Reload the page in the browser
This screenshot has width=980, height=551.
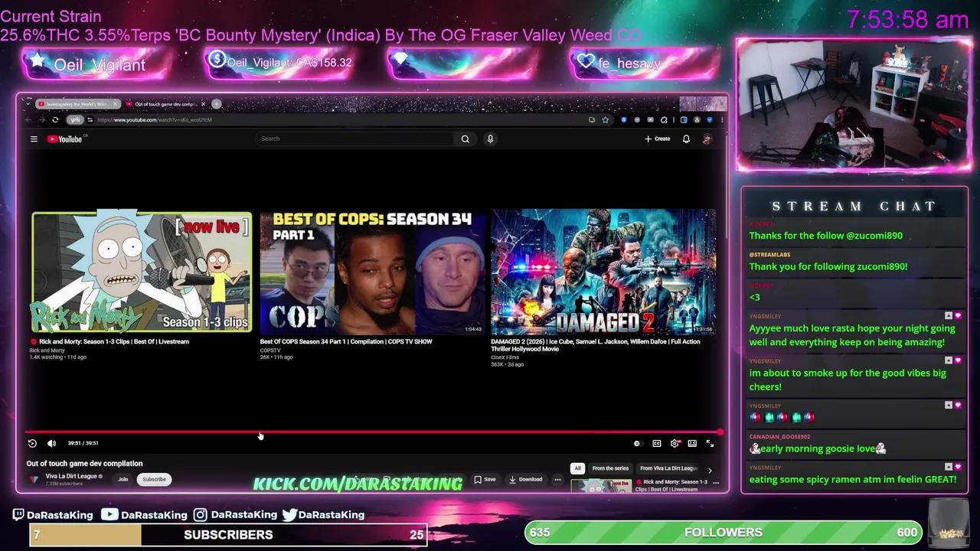point(55,119)
